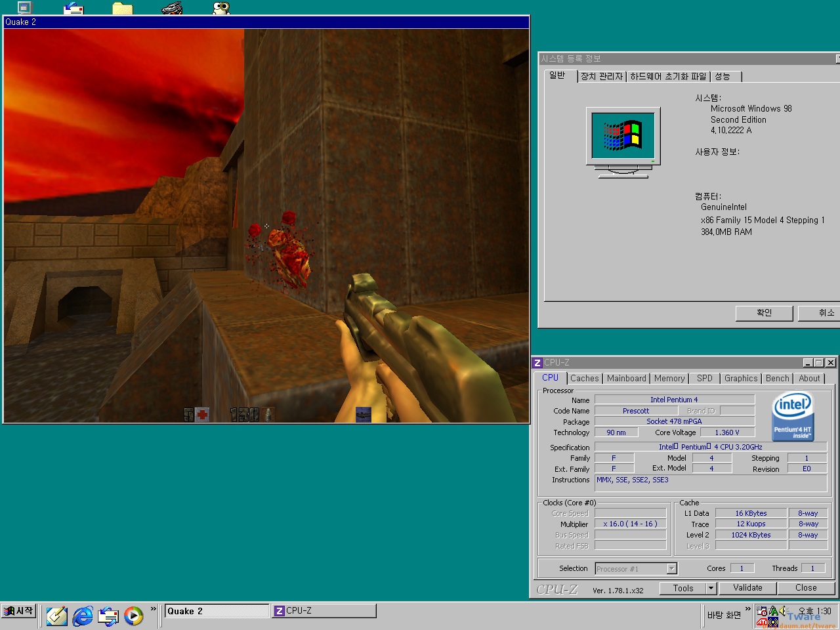
Task: Click the Quake 2 window title bar
Action: pyautogui.click(x=266, y=22)
